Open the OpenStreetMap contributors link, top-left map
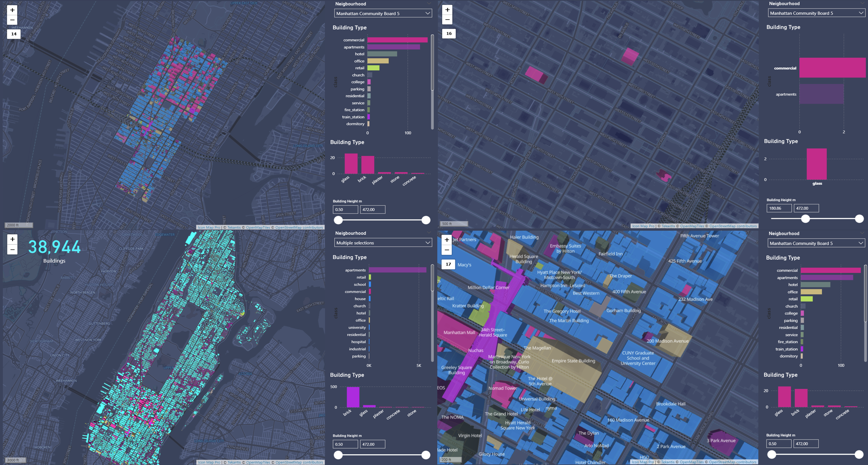Viewport: 868px width, 465px height. tap(299, 228)
